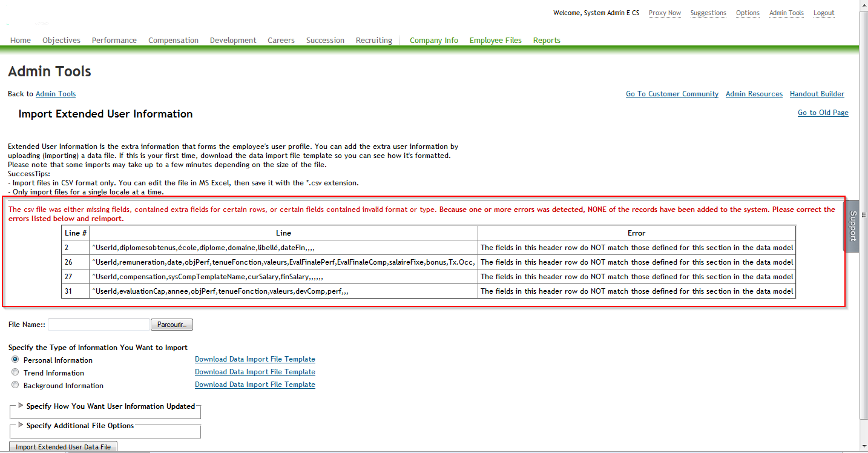Open the Options link

(748, 13)
